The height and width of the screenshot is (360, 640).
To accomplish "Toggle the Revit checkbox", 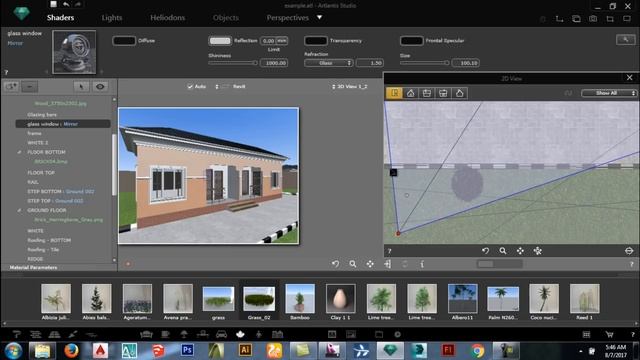I will point(225,87).
